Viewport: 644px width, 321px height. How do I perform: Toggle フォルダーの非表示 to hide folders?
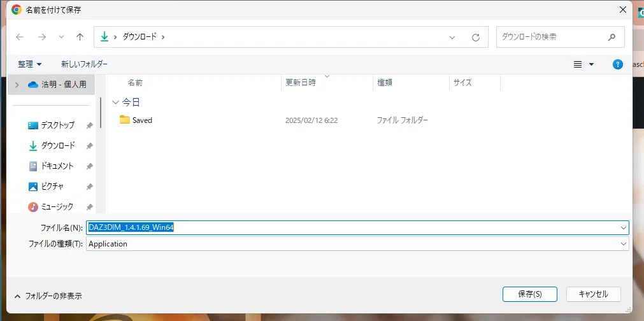[x=48, y=296]
